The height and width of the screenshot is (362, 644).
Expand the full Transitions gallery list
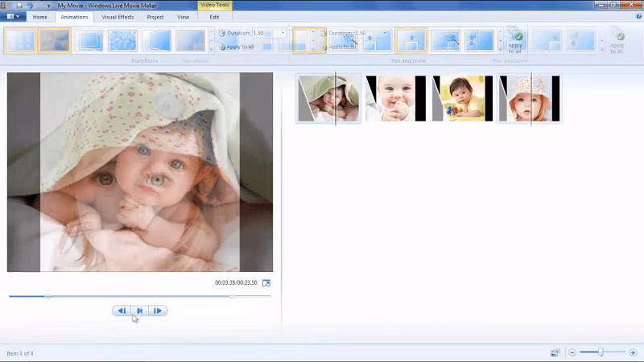[x=212, y=49]
